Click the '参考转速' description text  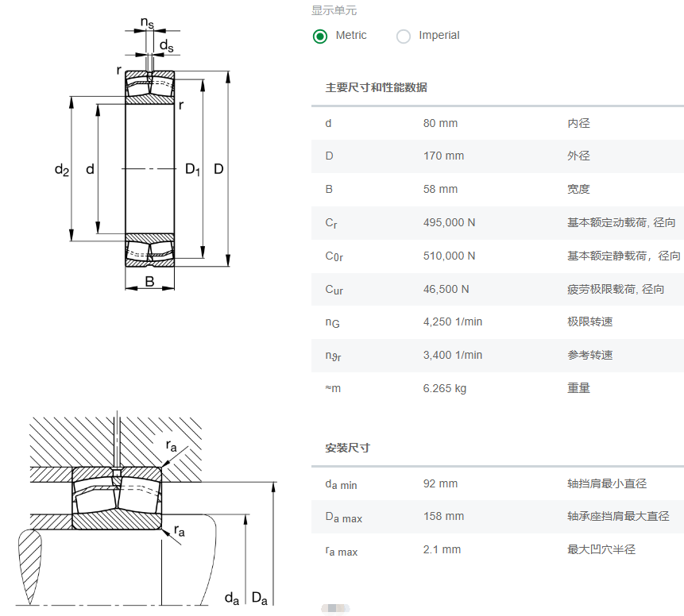point(589,355)
